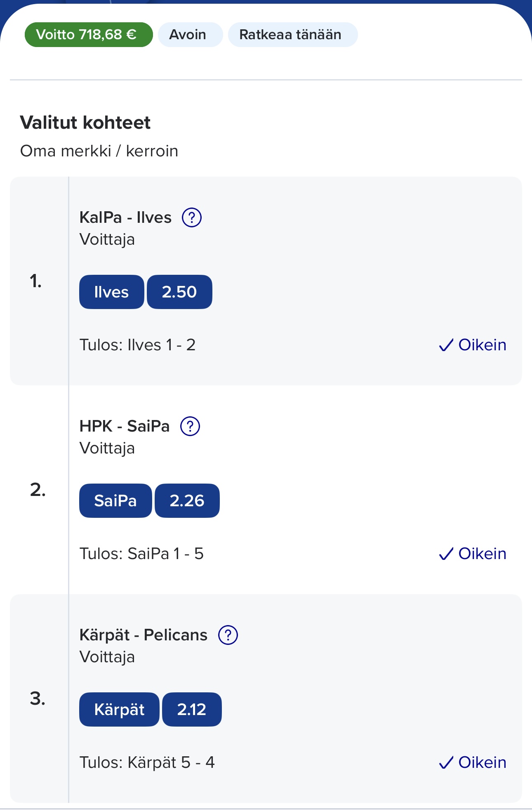Open the HPK - SaiPa match title

(x=125, y=426)
